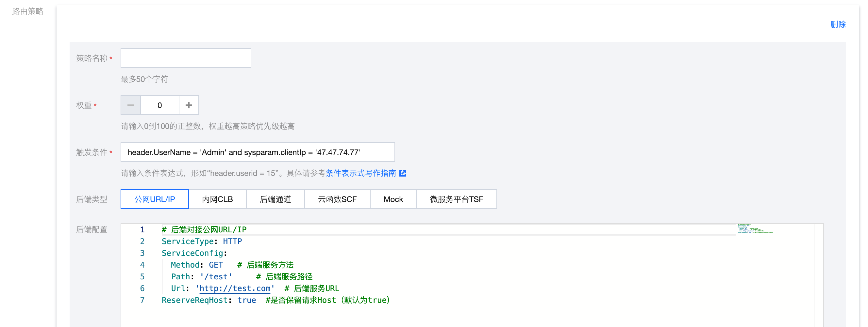Increase weight with the plus button
868x327 pixels.
coord(189,105)
